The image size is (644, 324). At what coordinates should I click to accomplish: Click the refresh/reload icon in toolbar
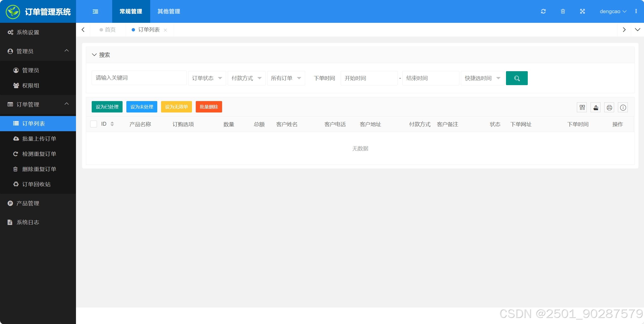coord(542,11)
